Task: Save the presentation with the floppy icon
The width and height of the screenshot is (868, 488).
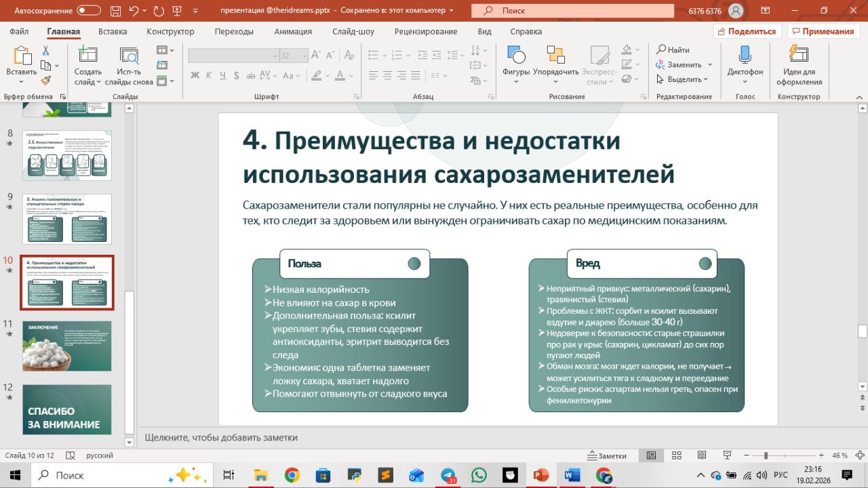Action: pos(114,11)
